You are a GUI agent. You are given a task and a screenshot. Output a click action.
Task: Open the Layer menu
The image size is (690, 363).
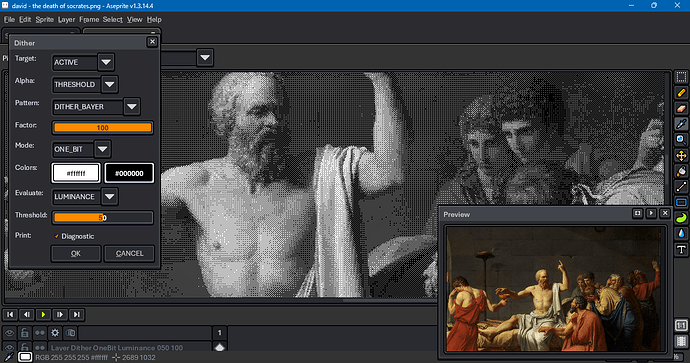tap(66, 19)
